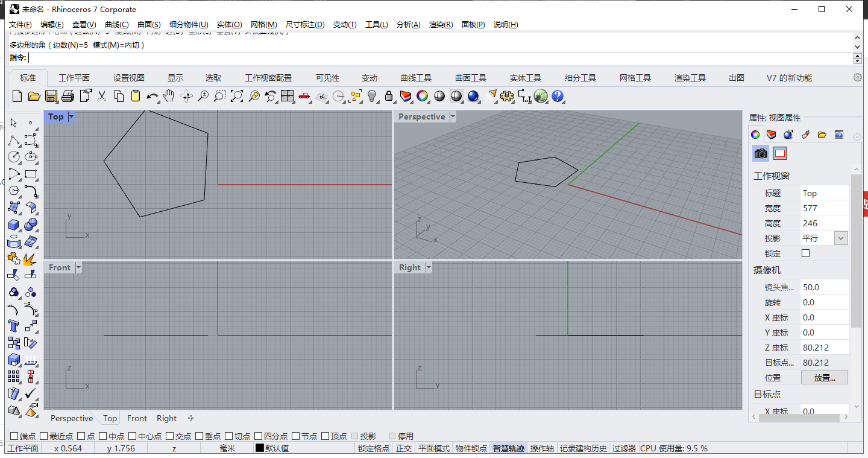Click the red car icon in toolbar

[304, 96]
